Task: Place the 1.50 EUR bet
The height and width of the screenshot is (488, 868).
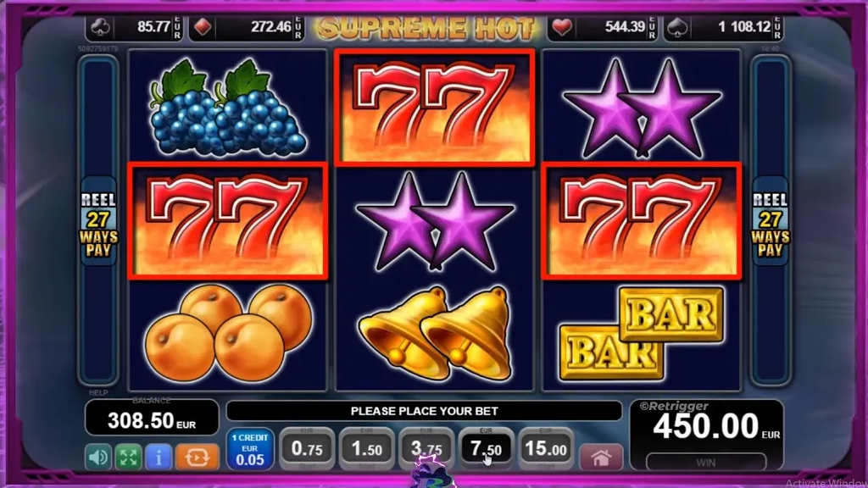Action: 366,449
